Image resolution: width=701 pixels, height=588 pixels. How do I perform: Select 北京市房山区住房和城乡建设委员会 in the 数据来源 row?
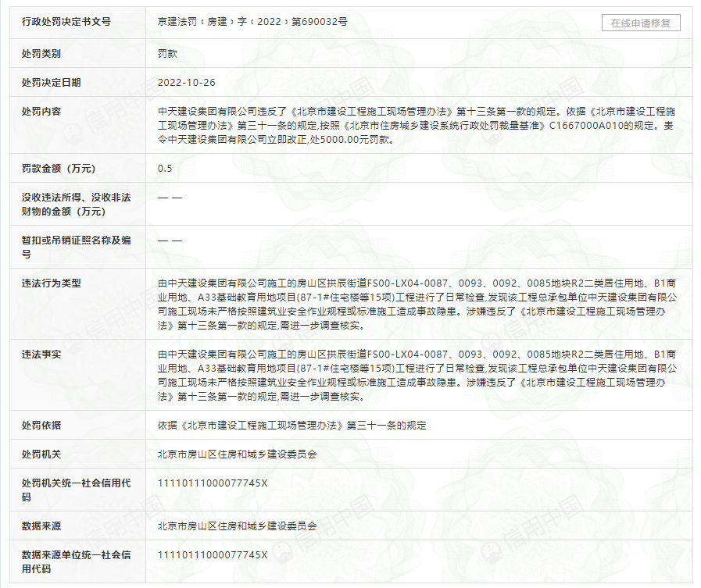click(x=237, y=526)
